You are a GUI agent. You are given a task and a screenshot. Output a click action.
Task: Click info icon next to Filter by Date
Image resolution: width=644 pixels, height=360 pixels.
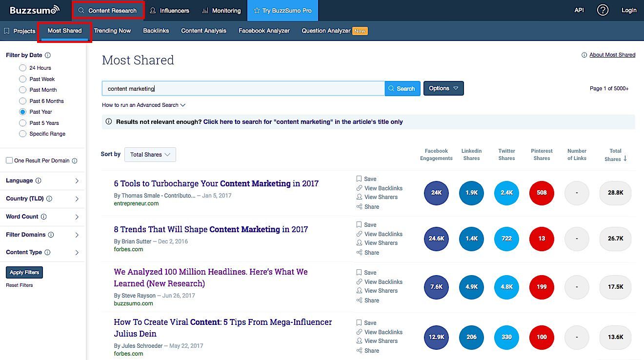click(48, 55)
